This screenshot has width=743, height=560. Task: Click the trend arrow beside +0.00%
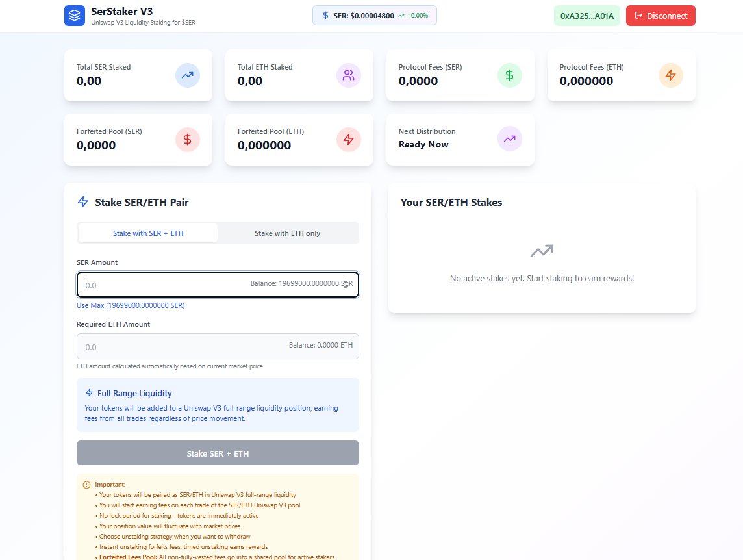[401, 16]
